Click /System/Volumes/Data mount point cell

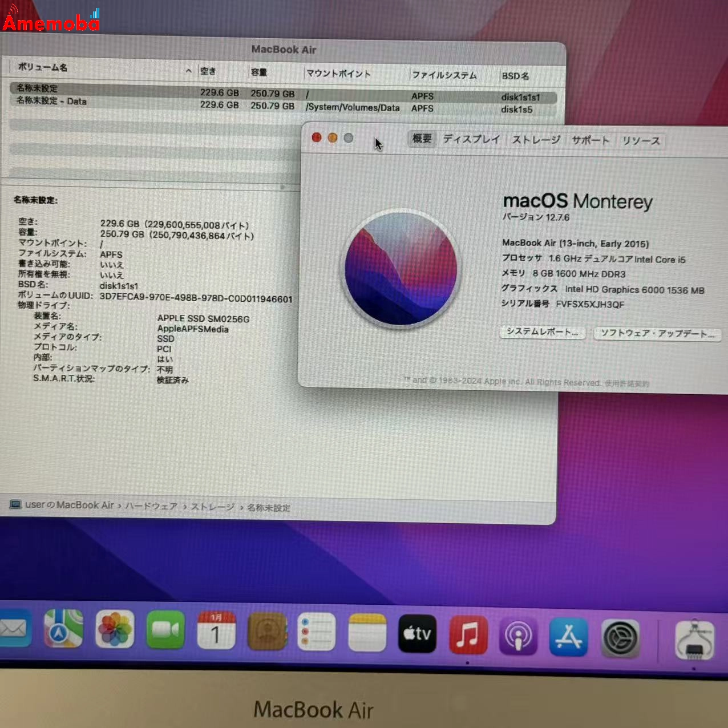coord(353,107)
